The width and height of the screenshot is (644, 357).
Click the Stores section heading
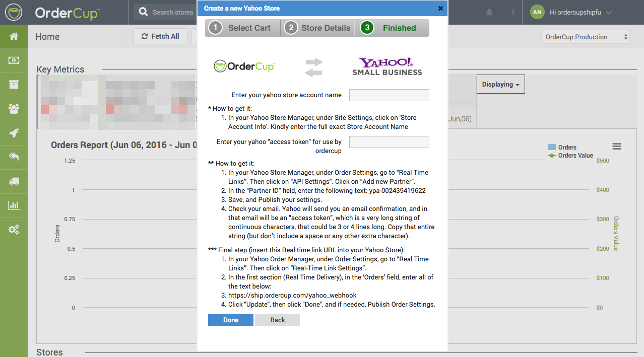pyautogui.click(x=49, y=352)
